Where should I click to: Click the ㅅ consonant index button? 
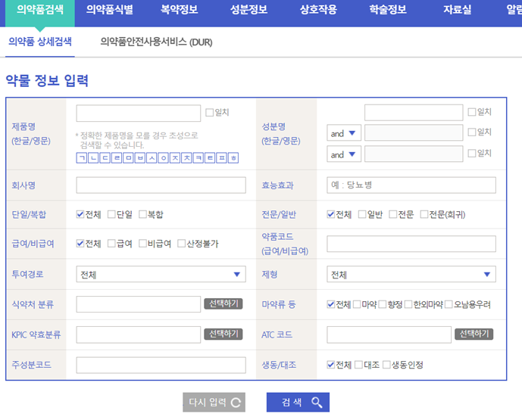[152, 158]
